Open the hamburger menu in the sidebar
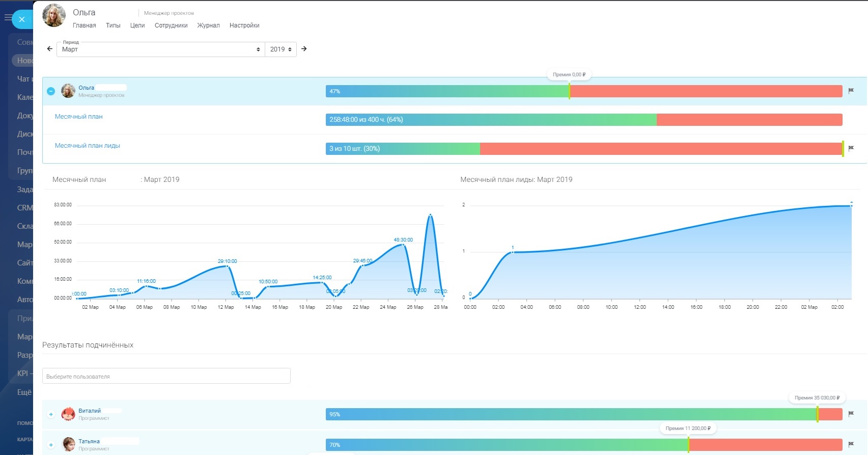Screen dimensions: 868x455 point(8,18)
